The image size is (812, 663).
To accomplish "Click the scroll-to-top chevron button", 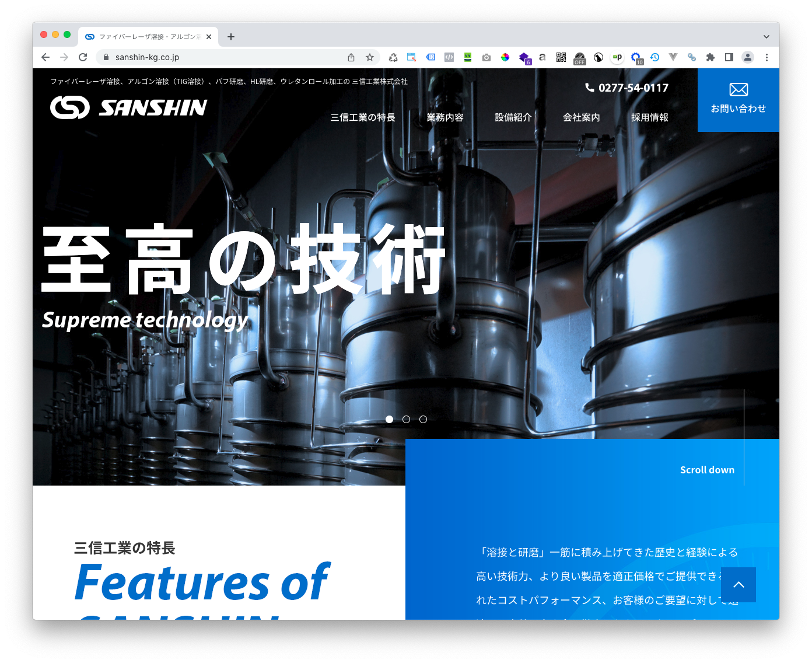I will (x=738, y=585).
